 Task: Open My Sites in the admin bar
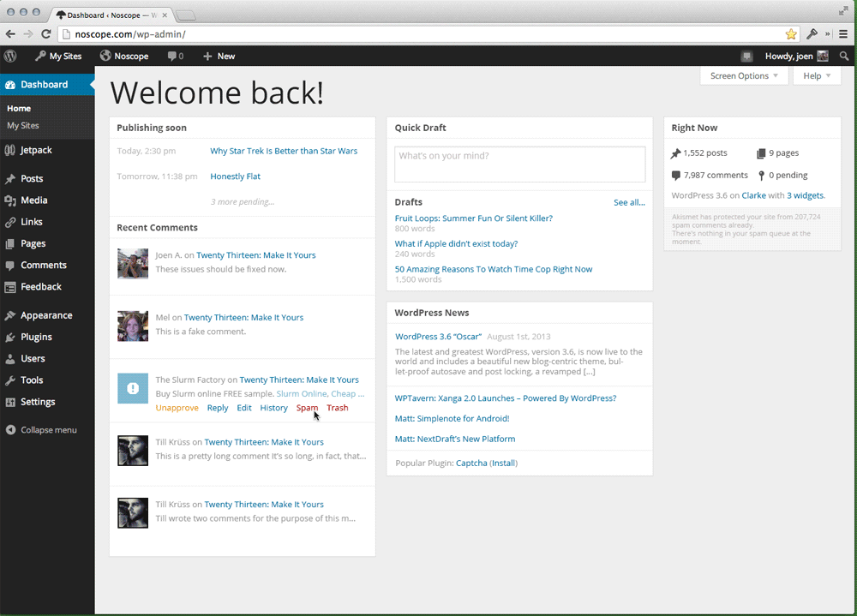tap(58, 56)
